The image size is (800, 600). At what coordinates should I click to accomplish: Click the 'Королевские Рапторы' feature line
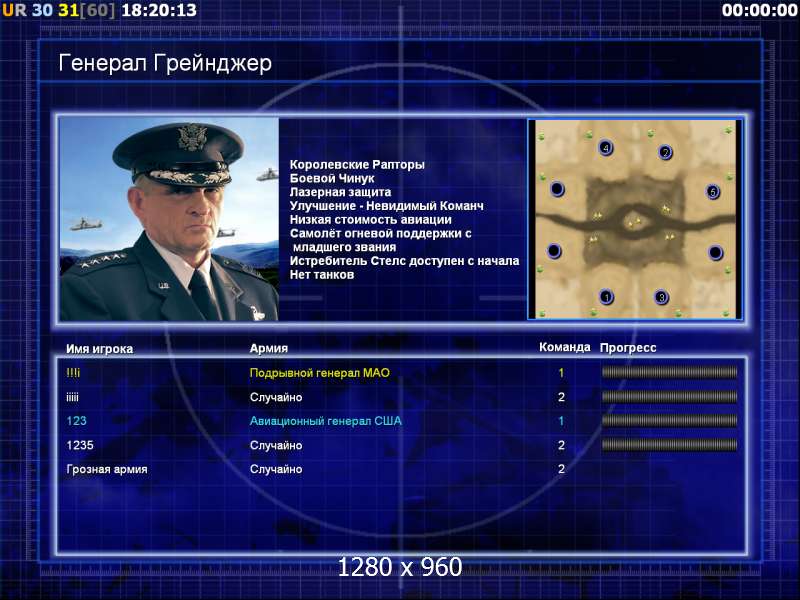[357, 164]
